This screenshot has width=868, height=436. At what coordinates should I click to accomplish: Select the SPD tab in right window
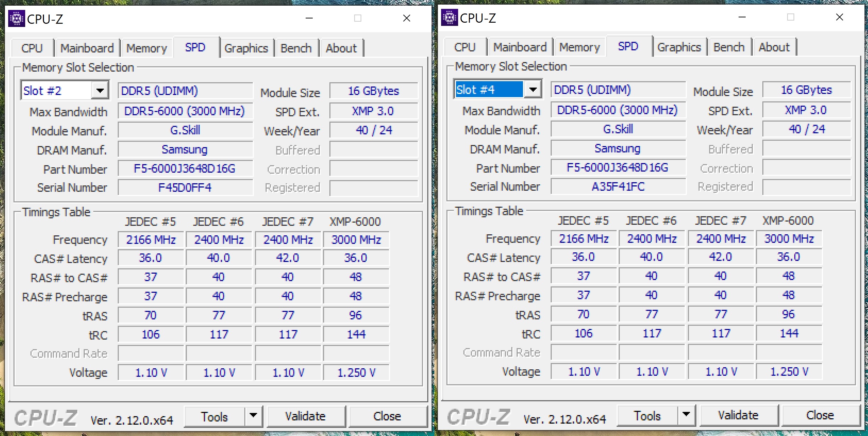628,46
